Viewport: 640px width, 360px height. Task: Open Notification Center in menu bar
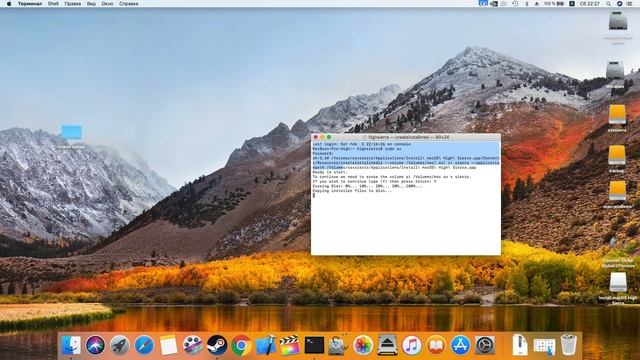pyautogui.click(x=629, y=4)
